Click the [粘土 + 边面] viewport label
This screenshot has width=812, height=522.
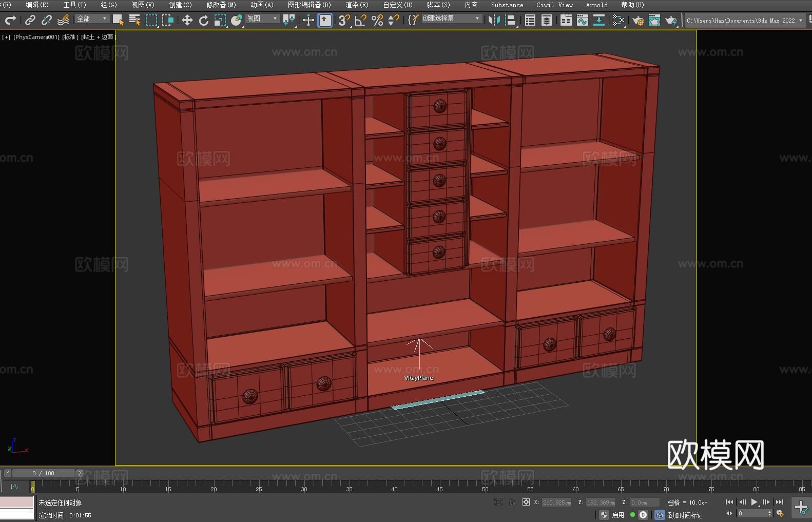click(x=99, y=37)
